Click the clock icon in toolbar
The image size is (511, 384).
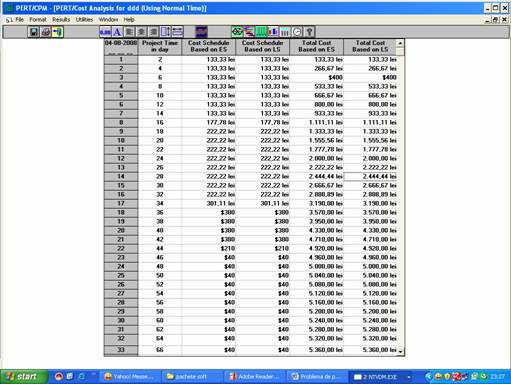click(297, 32)
